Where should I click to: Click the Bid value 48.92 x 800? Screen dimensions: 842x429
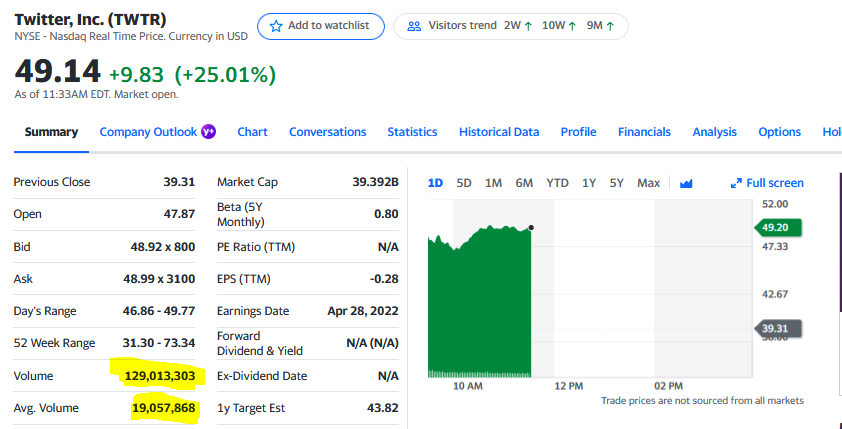point(163,247)
